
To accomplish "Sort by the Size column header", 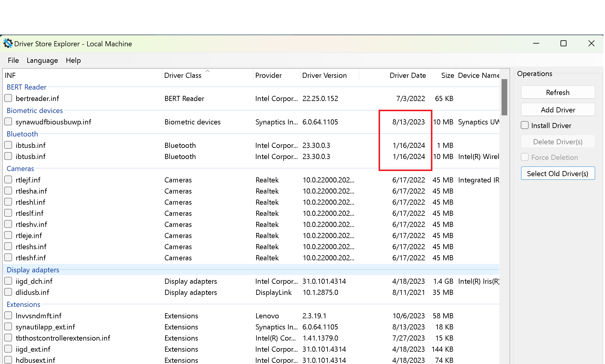I will pyautogui.click(x=447, y=75).
